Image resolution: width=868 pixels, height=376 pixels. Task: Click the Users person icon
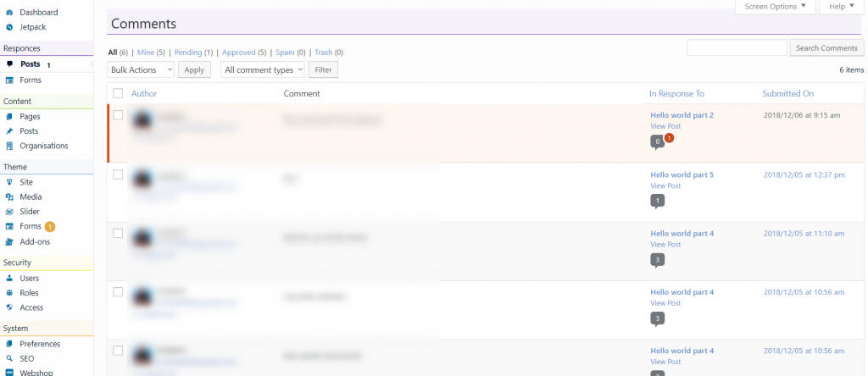point(9,278)
